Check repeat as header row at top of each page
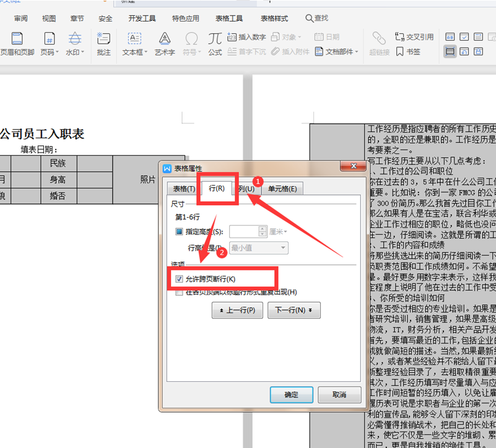The image size is (496, 448). click(179, 292)
